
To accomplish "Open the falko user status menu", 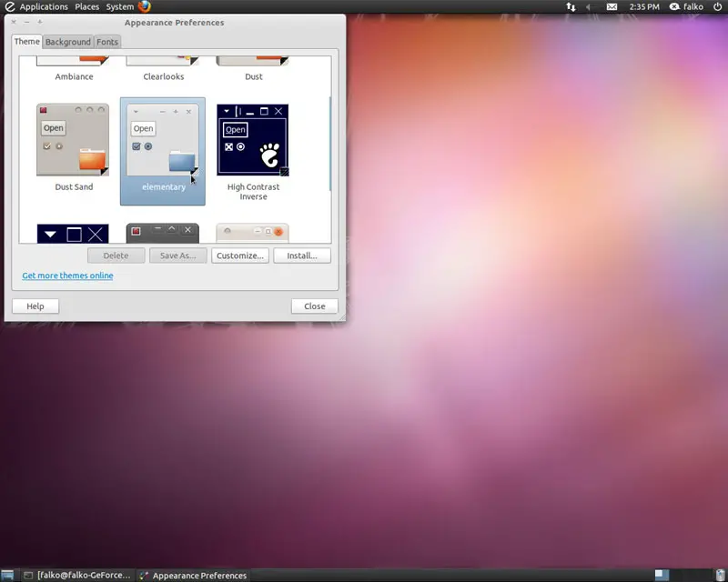I will (686, 7).
